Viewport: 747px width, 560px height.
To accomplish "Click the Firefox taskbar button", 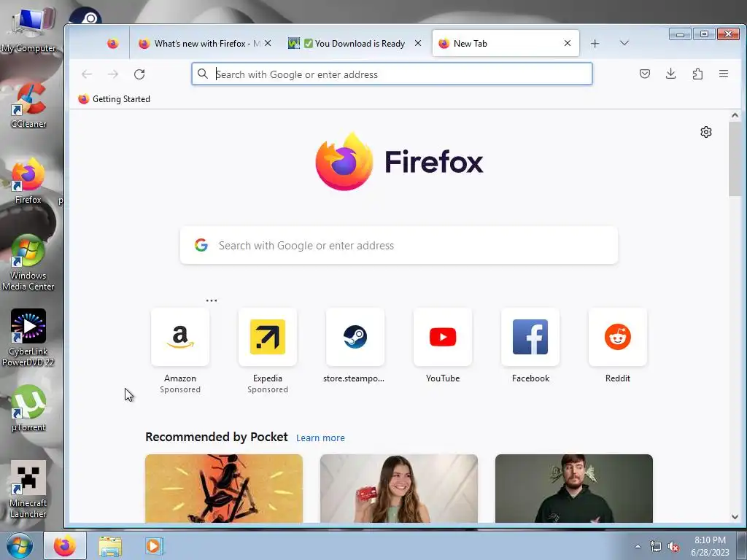I will pos(65,545).
